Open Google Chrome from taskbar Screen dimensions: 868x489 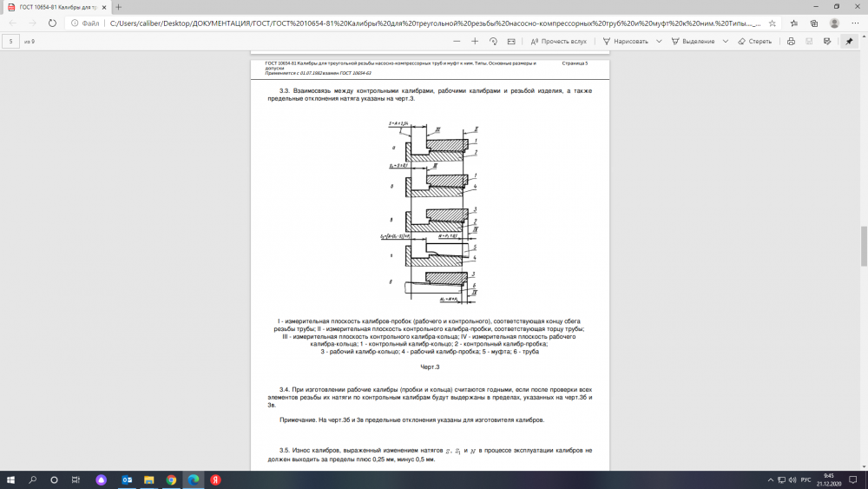tap(171, 480)
